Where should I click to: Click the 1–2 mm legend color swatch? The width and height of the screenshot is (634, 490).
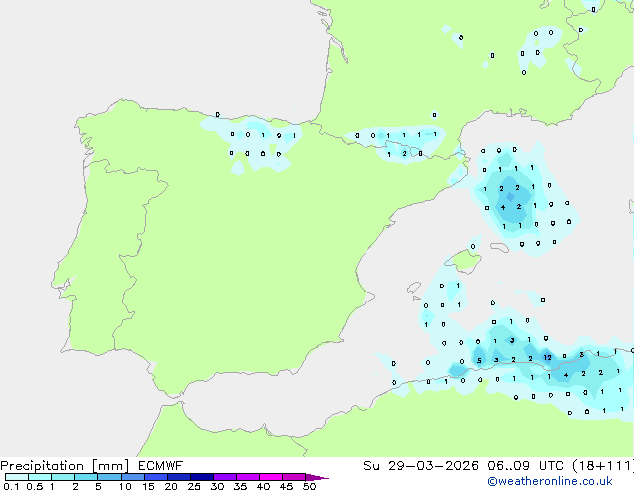(63, 477)
